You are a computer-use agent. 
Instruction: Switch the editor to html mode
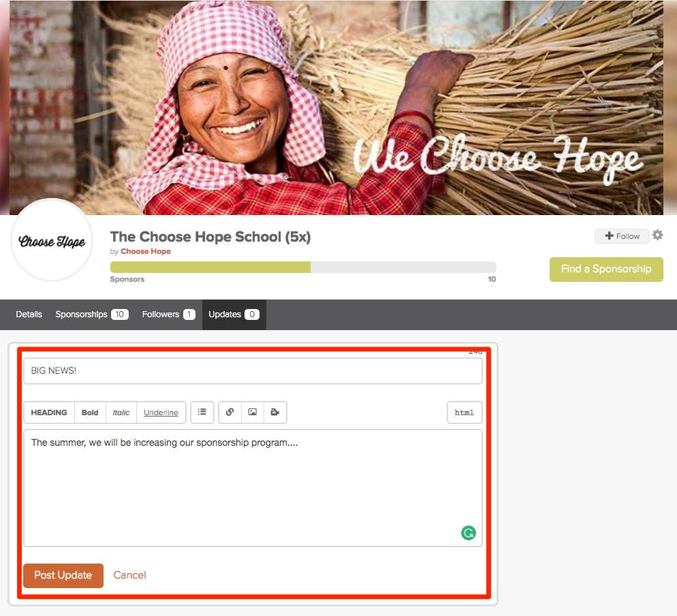pos(465,412)
